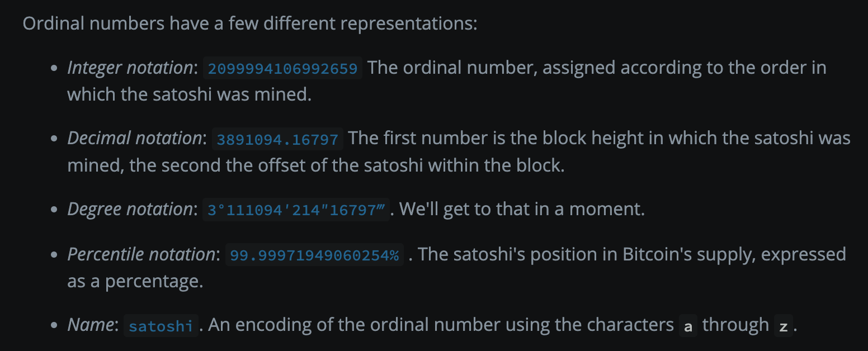This screenshot has width=868, height=351.
Task: Click the bullet beside Decimal notation
Action: pos(54,139)
